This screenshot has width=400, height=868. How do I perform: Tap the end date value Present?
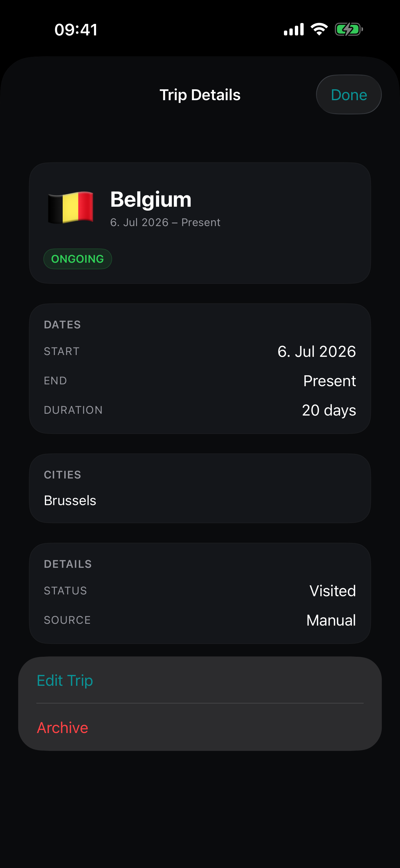coord(329,381)
